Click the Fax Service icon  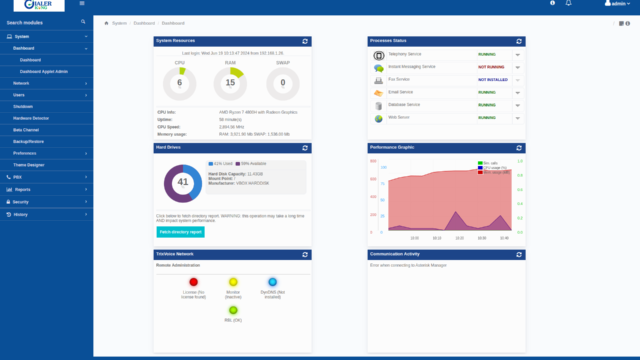(379, 81)
